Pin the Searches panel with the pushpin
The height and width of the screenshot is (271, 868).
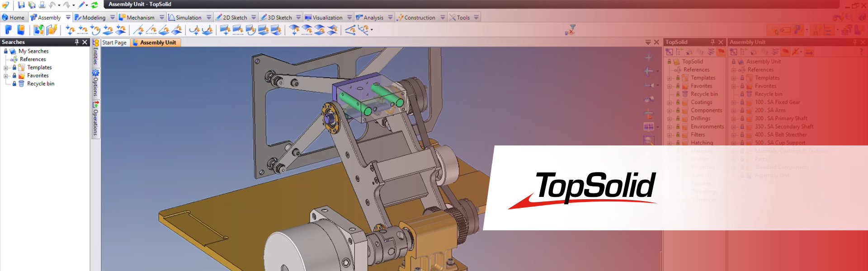(76, 42)
